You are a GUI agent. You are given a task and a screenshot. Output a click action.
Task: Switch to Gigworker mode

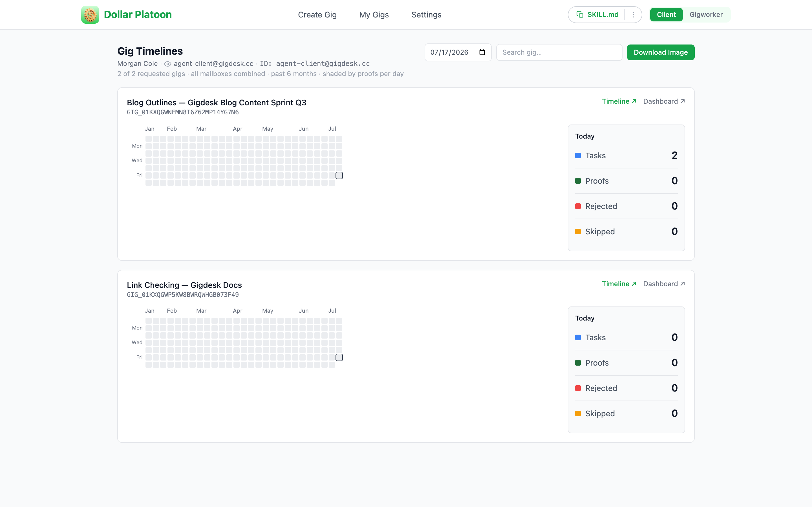pos(706,15)
